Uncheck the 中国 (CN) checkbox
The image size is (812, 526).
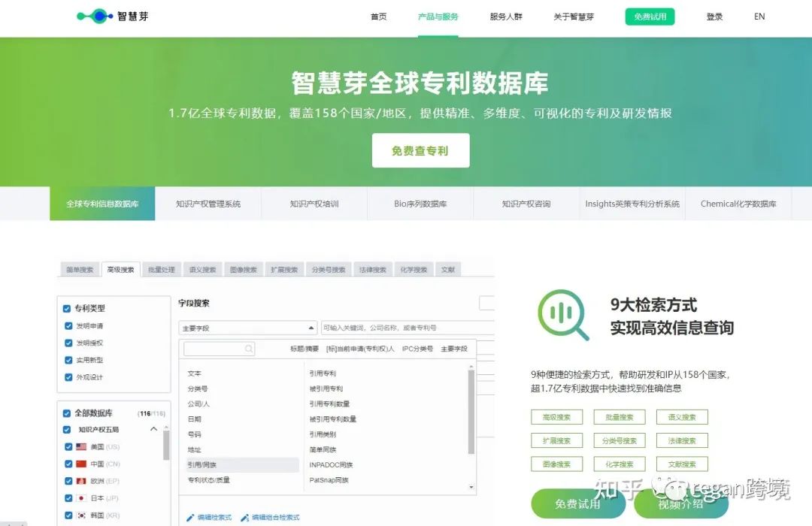pos(68,464)
